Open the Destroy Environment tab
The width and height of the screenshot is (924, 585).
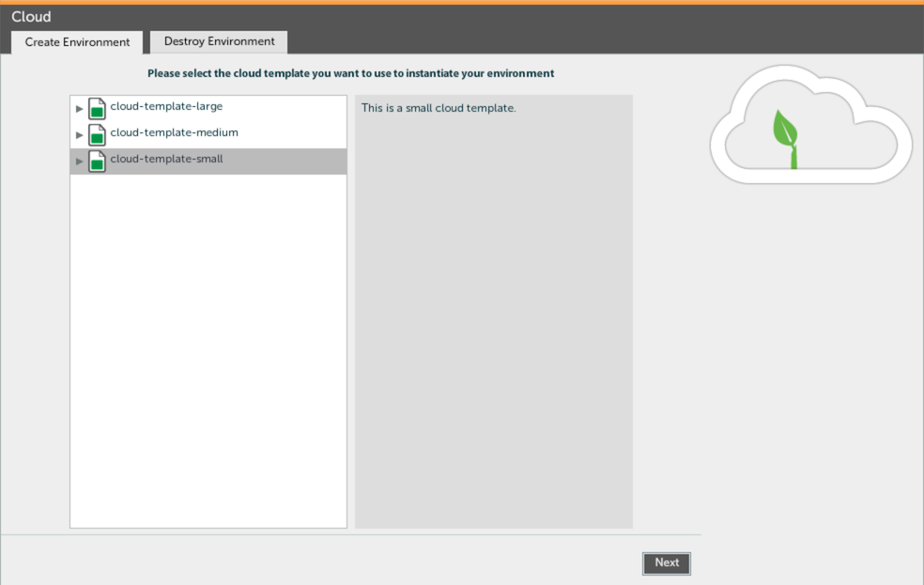point(219,41)
